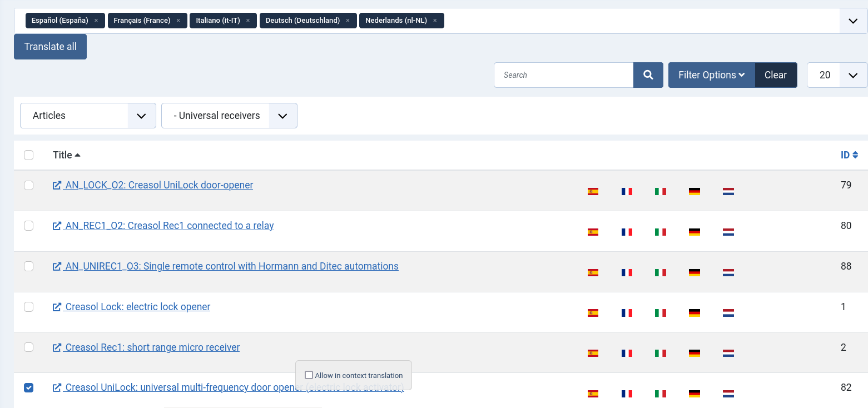The image size is (868, 408).
Task: Enable Allow in context translation checkbox
Action: point(309,375)
